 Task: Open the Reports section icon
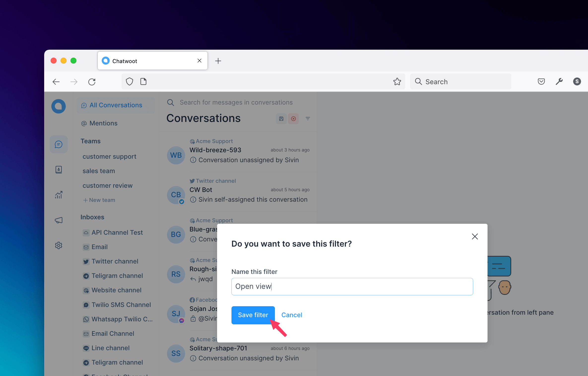pyautogui.click(x=59, y=194)
